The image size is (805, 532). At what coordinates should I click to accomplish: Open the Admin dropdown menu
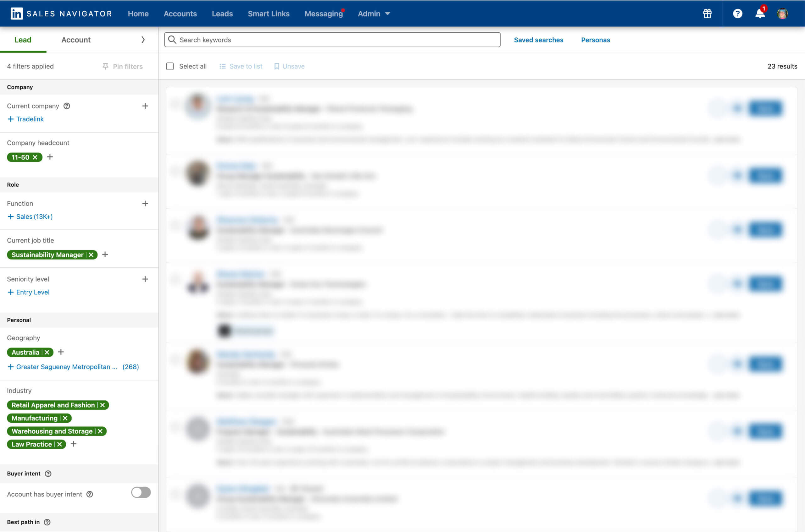point(373,14)
